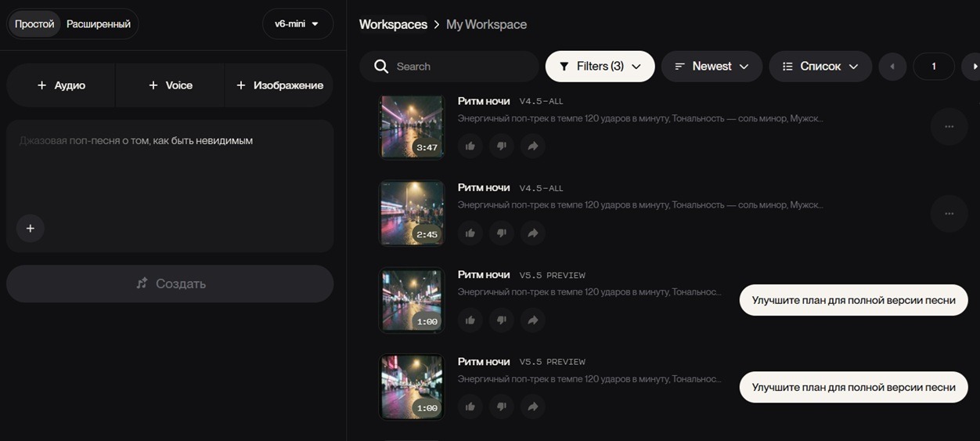Like the 3:47 Ритм ночи track
Image resolution: width=980 pixels, height=441 pixels.
click(x=470, y=146)
